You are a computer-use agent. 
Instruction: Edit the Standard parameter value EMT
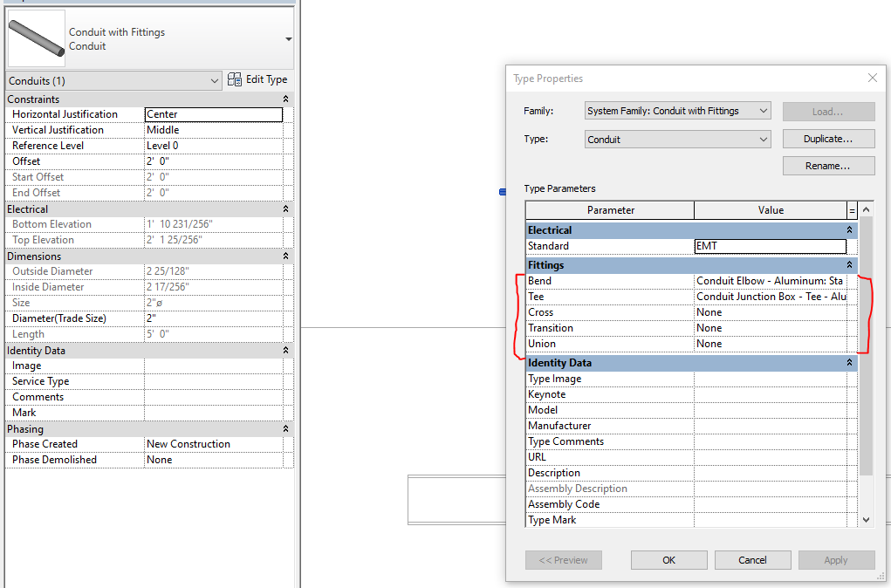[x=770, y=247]
